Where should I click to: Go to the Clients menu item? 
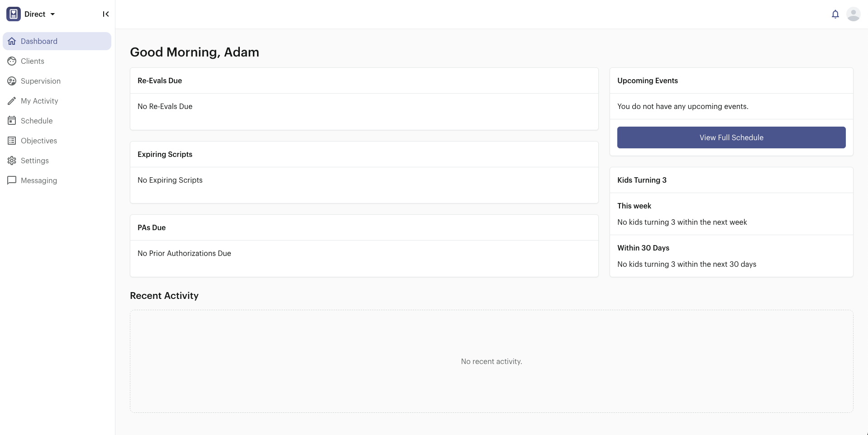pos(33,61)
